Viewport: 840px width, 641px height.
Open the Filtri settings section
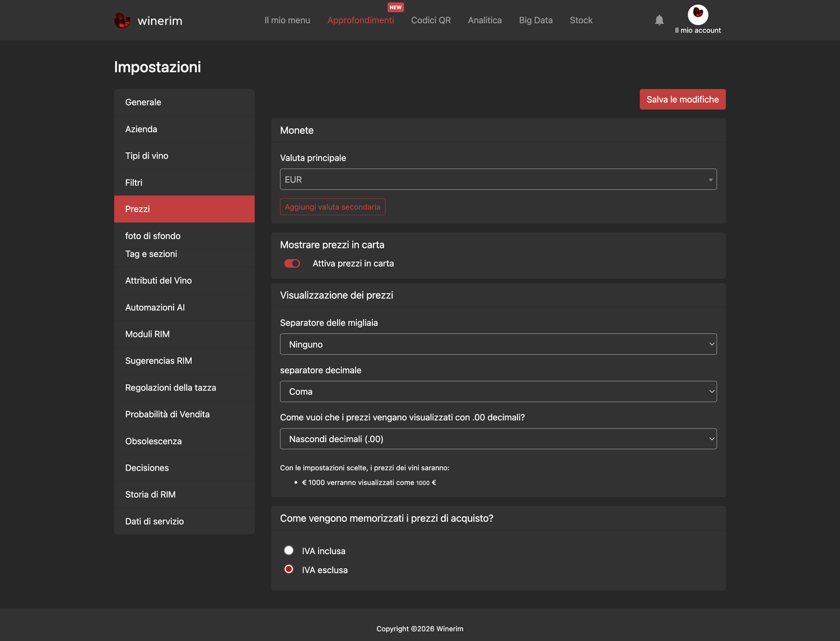[184, 183]
